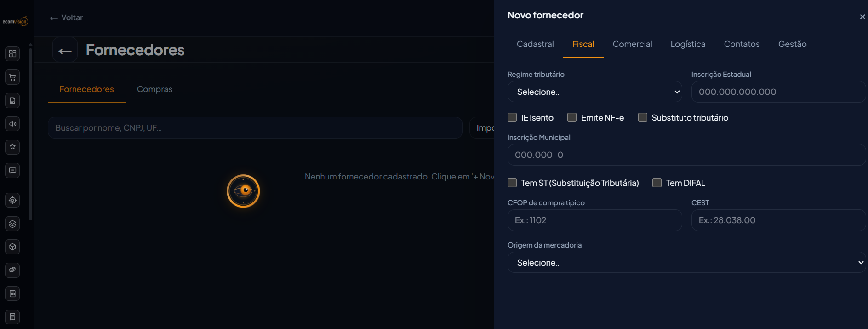Switch to the Logística tab
Image resolution: width=868 pixels, height=329 pixels.
[688, 44]
